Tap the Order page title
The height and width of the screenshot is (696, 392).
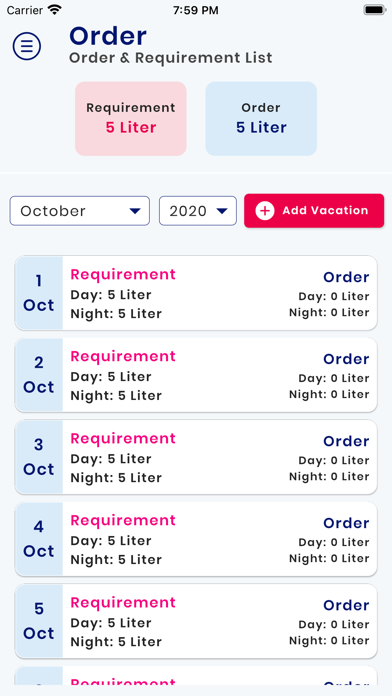(108, 36)
